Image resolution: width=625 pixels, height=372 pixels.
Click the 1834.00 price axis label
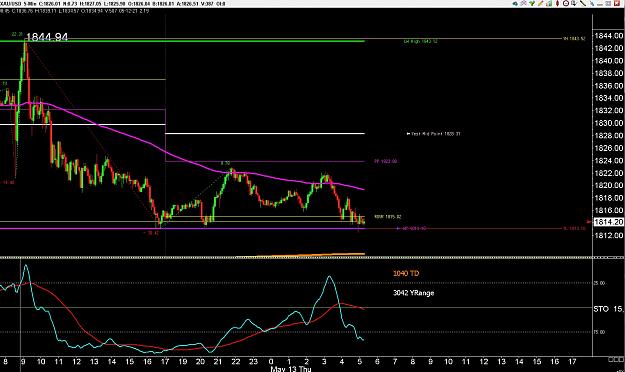click(609, 98)
